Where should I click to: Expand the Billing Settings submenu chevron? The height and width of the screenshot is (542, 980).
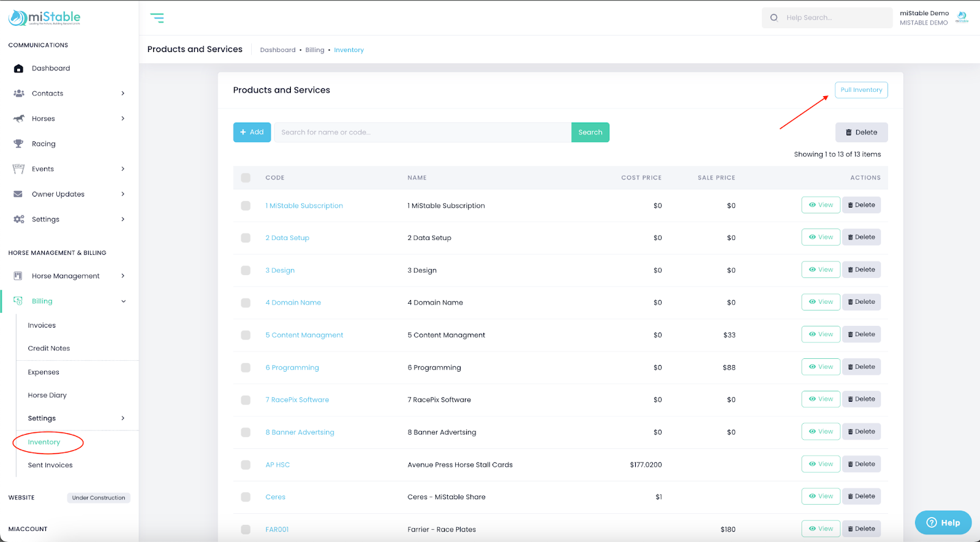[x=123, y=418]
